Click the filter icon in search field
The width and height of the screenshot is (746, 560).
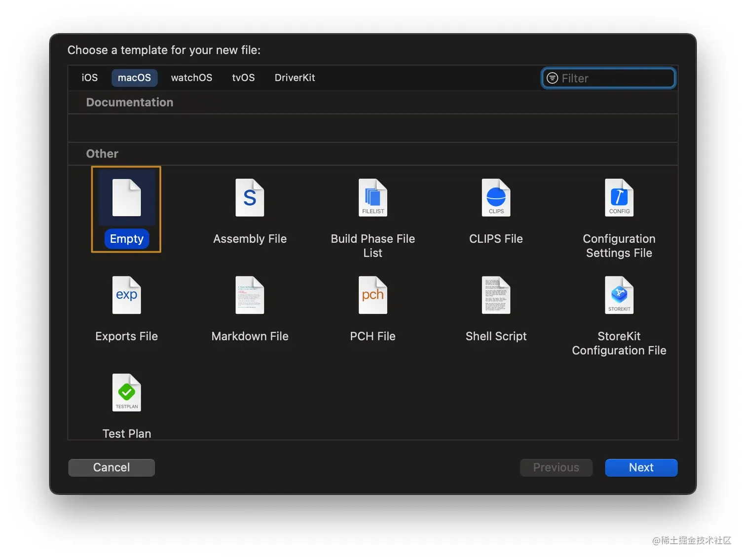552,78
